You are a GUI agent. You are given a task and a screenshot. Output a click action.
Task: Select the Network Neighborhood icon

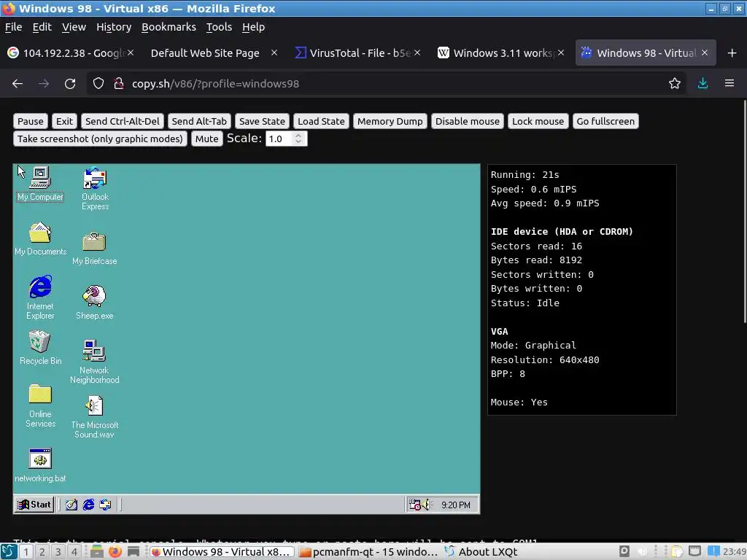(94, 362)
